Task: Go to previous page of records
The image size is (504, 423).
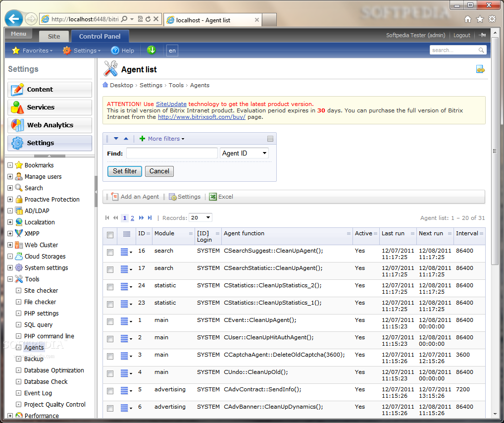Action: (116, 218)
